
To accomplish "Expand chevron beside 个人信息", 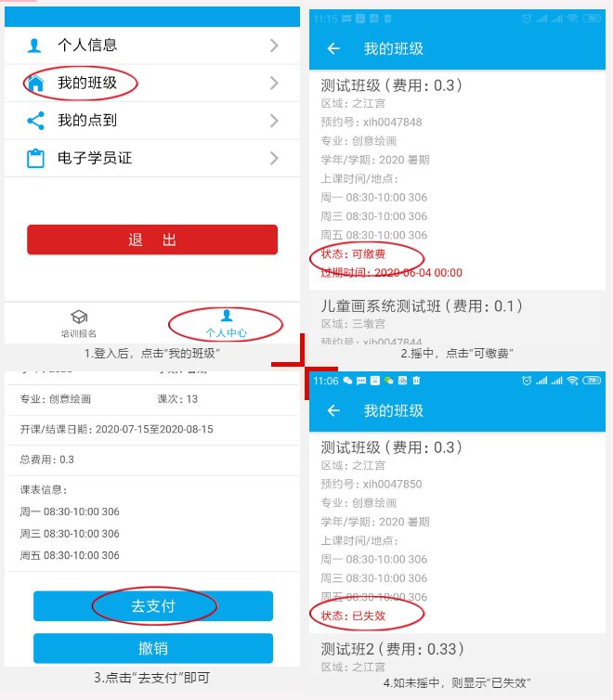I will pos(275,45).
